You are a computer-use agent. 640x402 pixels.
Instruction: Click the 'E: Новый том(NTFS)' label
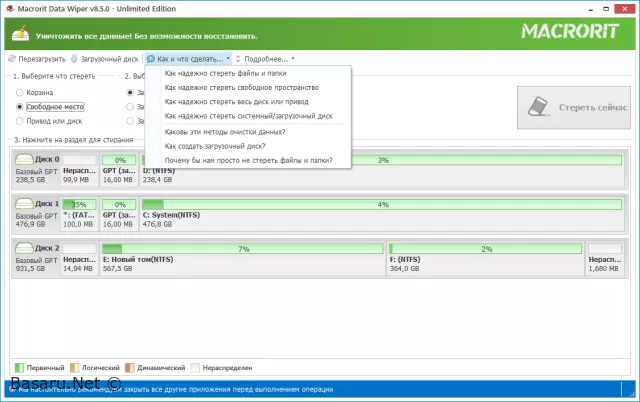click(x=138, y=260)
